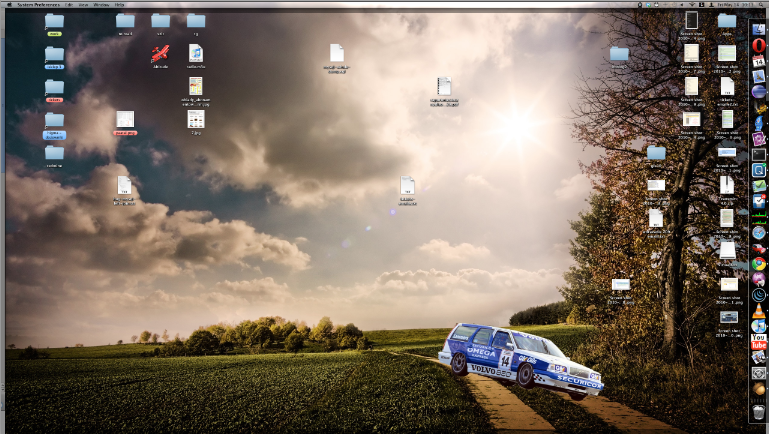Open the View menu in menu bar

coord(85,4)
